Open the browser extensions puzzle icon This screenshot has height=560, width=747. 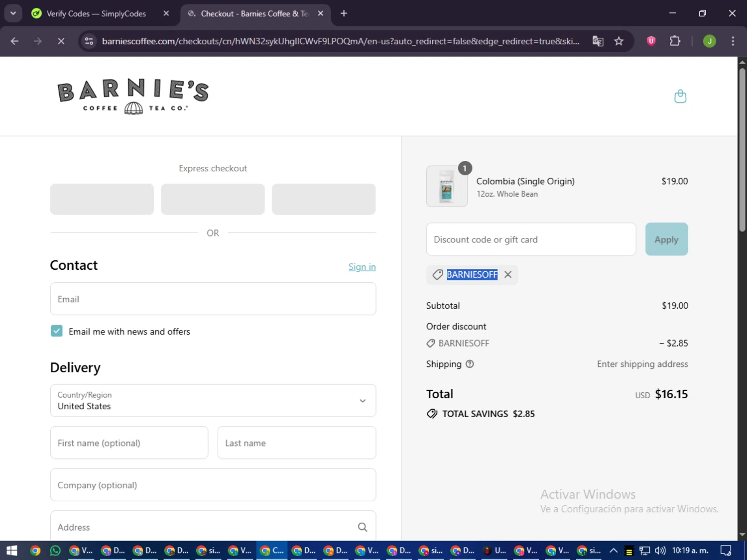click(x=675, y=41)
